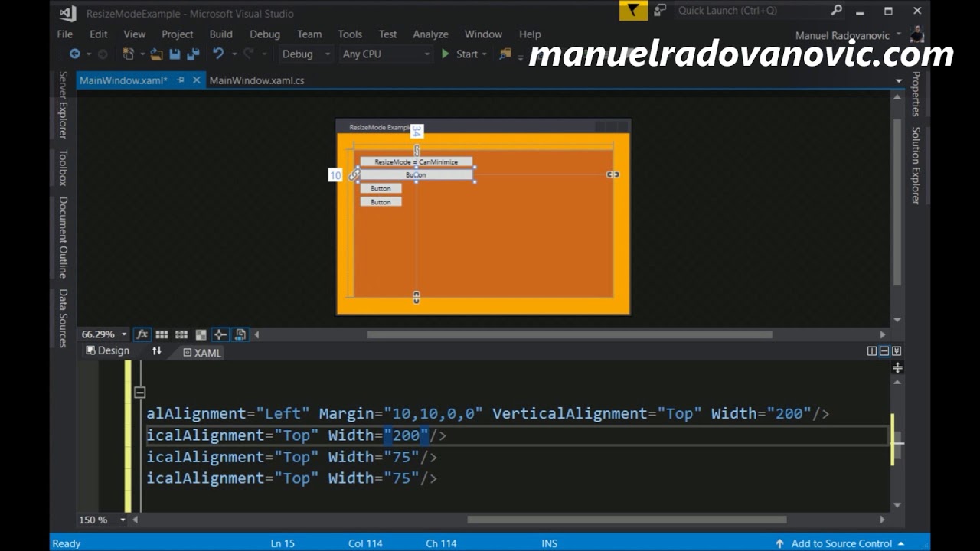Switch to MainWindow.xaml.cs tab

click(x=256, y=80)
